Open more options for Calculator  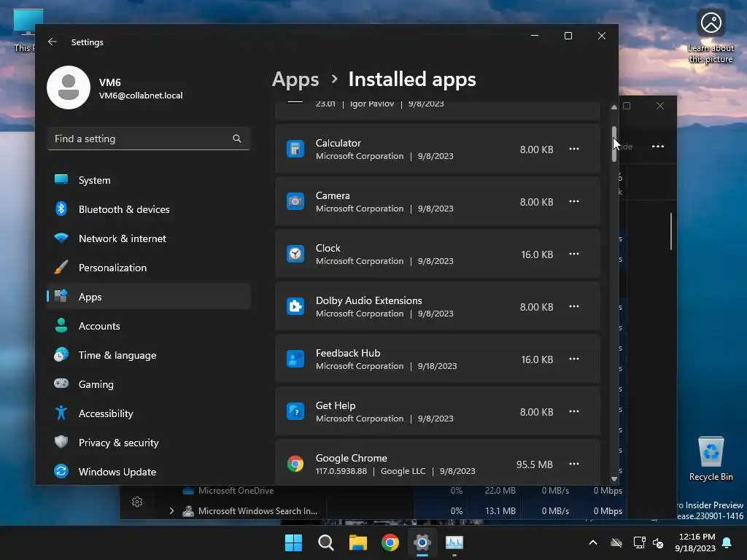click(x=574, y=149)
